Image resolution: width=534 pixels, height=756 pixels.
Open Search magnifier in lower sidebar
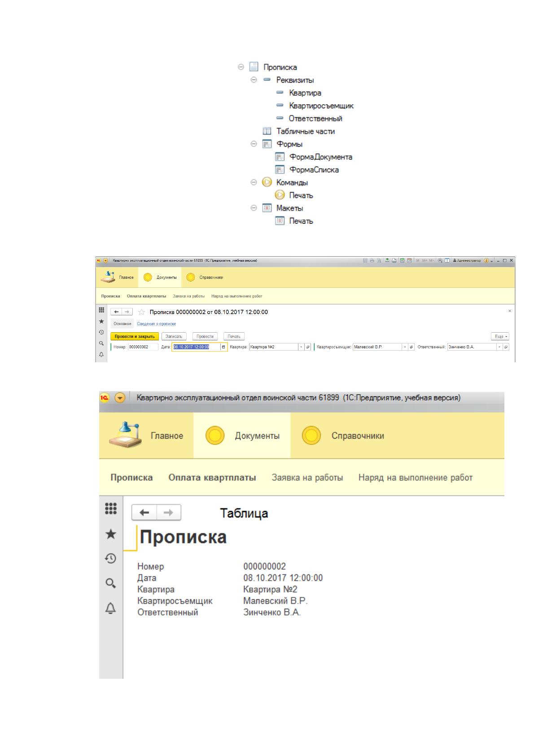(110, 583)
